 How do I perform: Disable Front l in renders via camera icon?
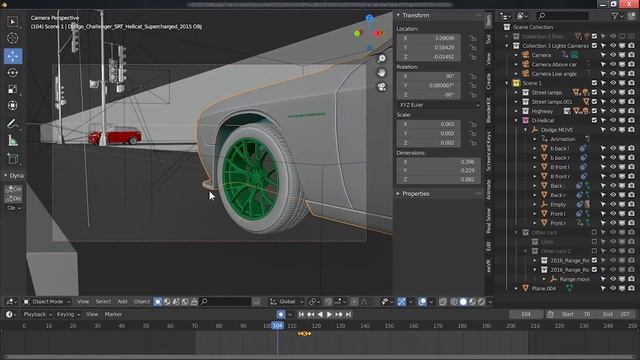631,214
